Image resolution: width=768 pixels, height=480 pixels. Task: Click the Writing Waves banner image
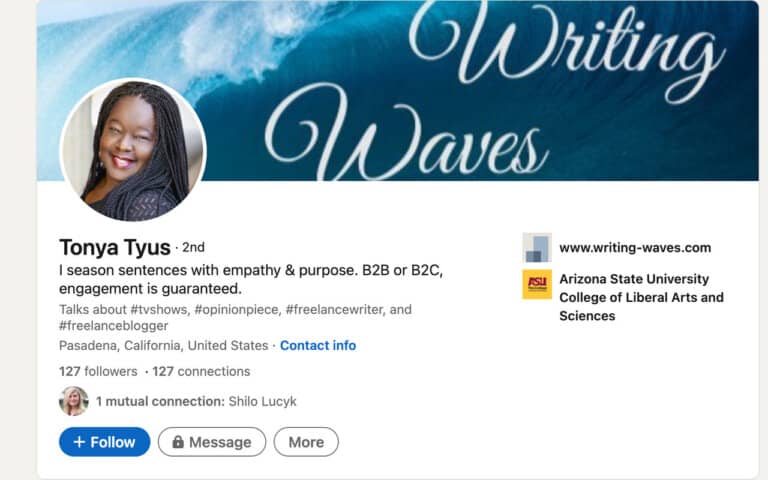[398, 91]
